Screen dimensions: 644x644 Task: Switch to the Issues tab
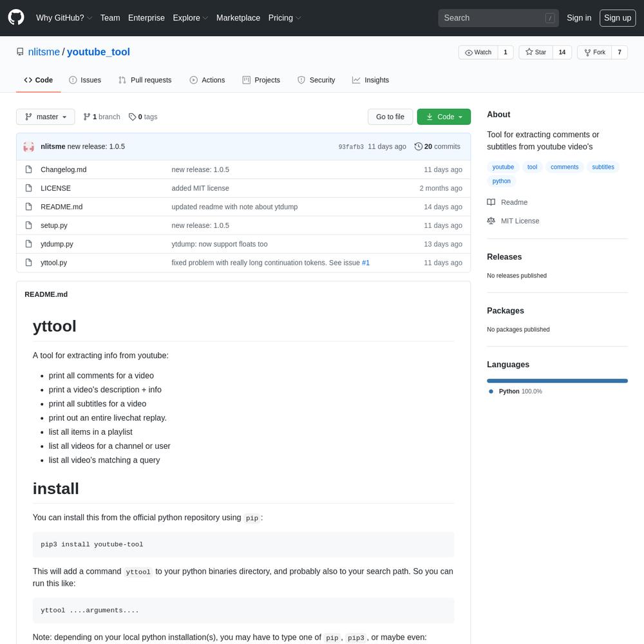[x=85, y=80]
